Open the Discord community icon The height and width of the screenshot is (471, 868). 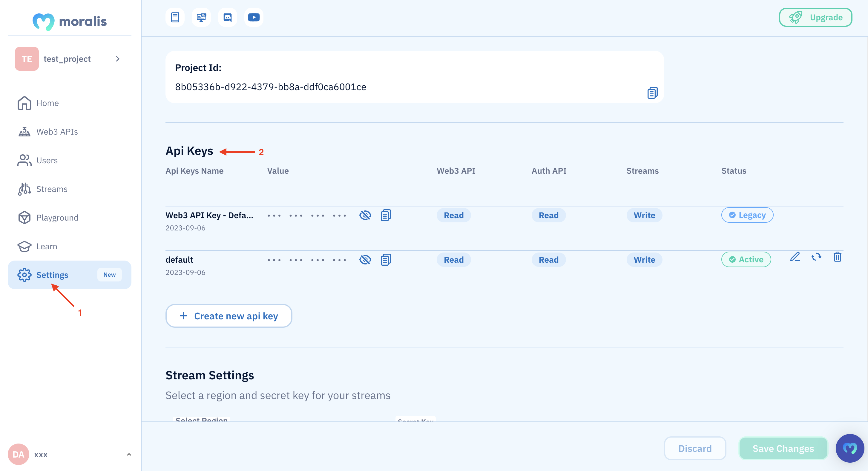point(227,17)
